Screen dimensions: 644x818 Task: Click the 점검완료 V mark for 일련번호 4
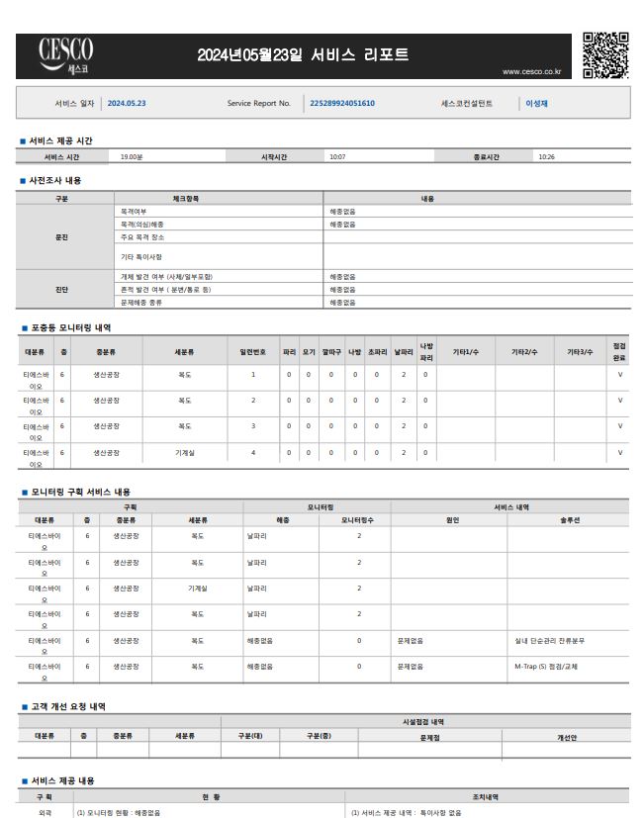coord(620,452)
